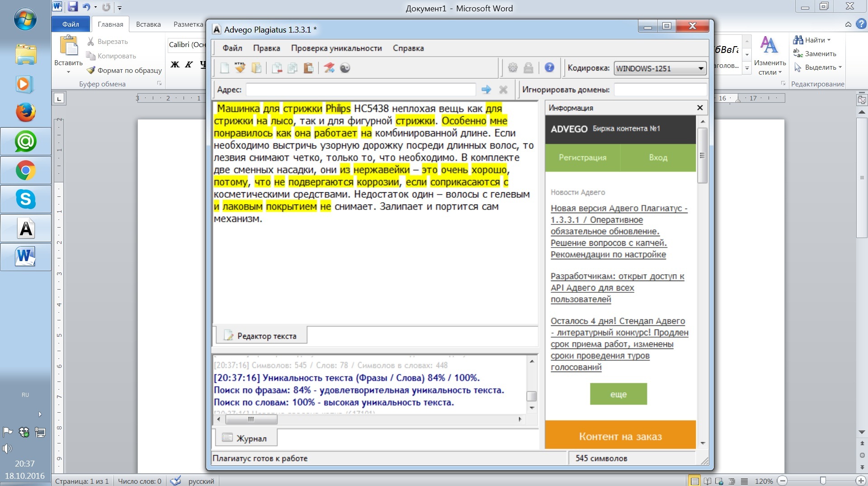This screenshot has height=486, width=868.
Task: Expand the Выделить dropdown in Word
Action: 840,67
